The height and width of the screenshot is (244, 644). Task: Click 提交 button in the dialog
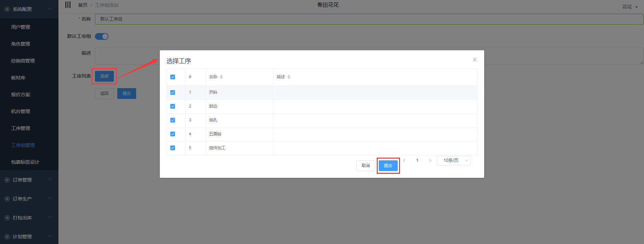tap(388, 166)
